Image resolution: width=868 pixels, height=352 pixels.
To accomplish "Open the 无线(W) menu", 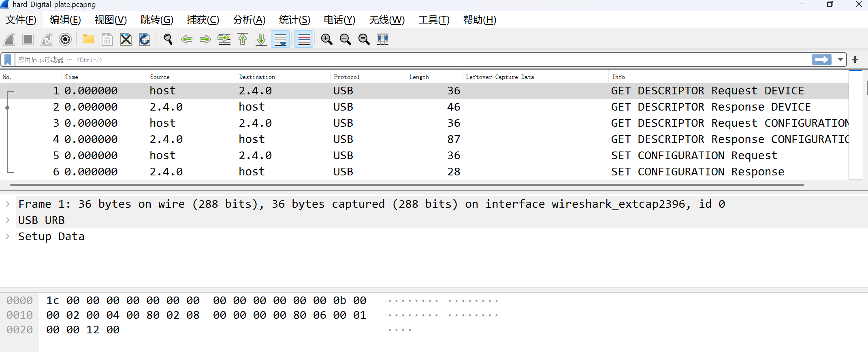I will [x=387, y=20].
